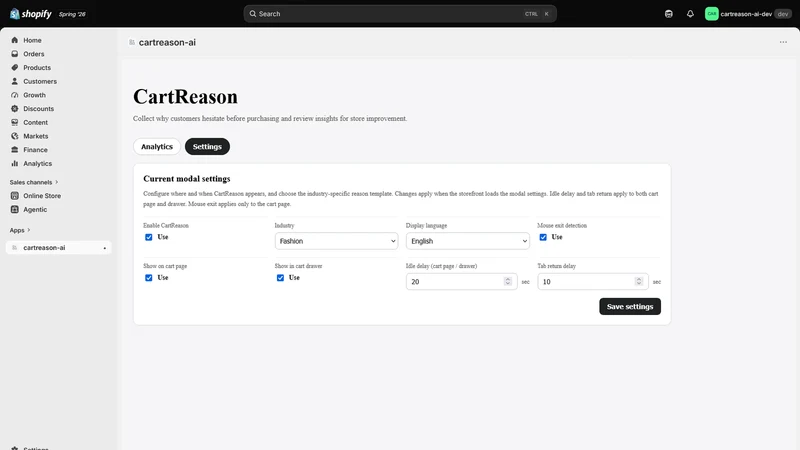Open the Industry dropdown set to Fashion
Screen dimensions: 800x450
click(336, 241)
